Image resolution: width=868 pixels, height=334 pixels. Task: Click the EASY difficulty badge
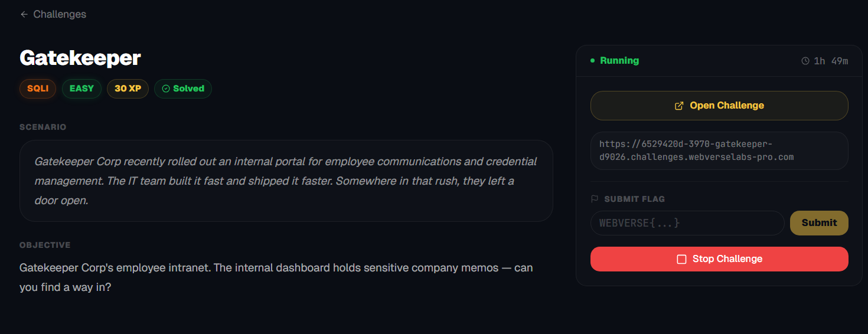[81, 89]
